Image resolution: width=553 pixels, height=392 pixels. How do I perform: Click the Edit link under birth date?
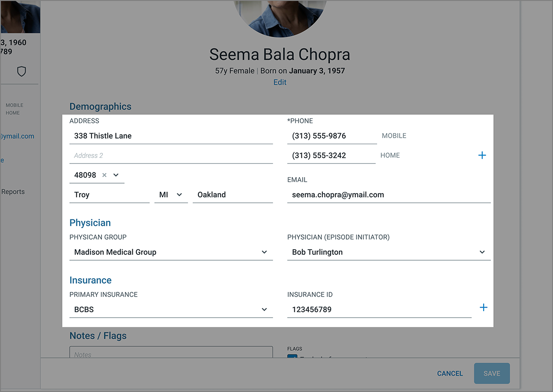[280, 82]
